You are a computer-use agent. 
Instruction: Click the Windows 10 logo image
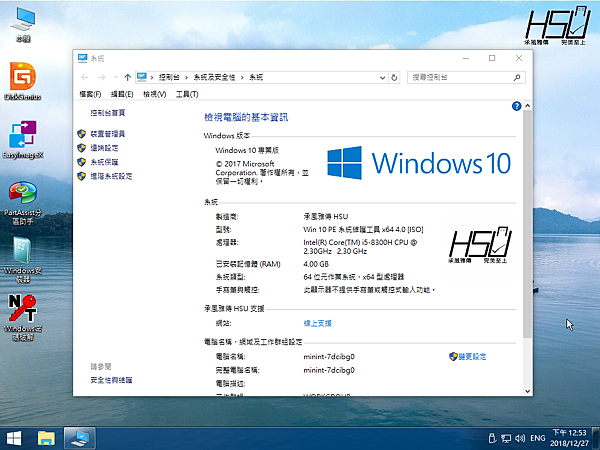coord(419,163)
